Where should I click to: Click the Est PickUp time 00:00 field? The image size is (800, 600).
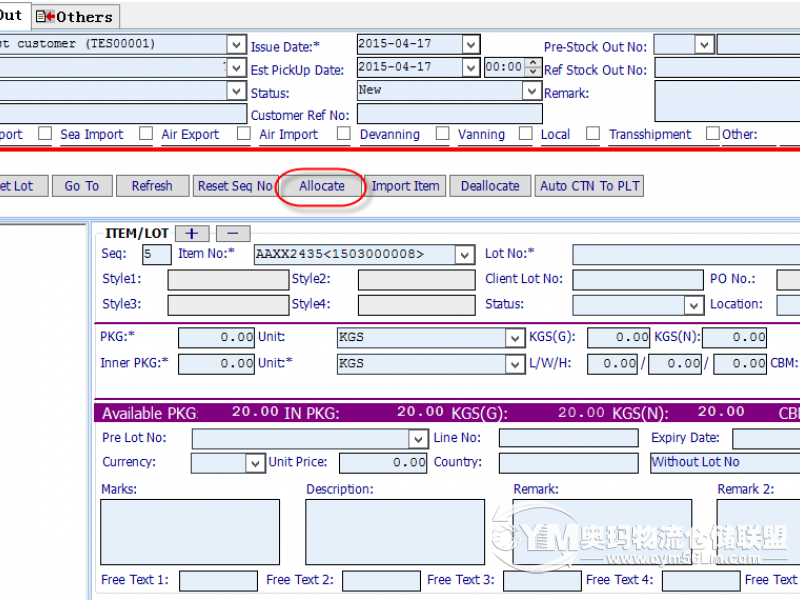click(x=505, y=67)
